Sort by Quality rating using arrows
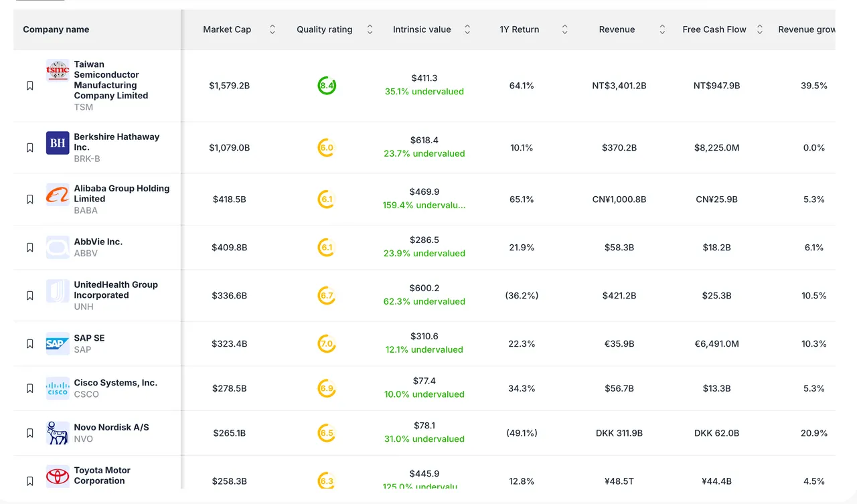The width and height of the screenshot is (857, 504). click(370, 29)
